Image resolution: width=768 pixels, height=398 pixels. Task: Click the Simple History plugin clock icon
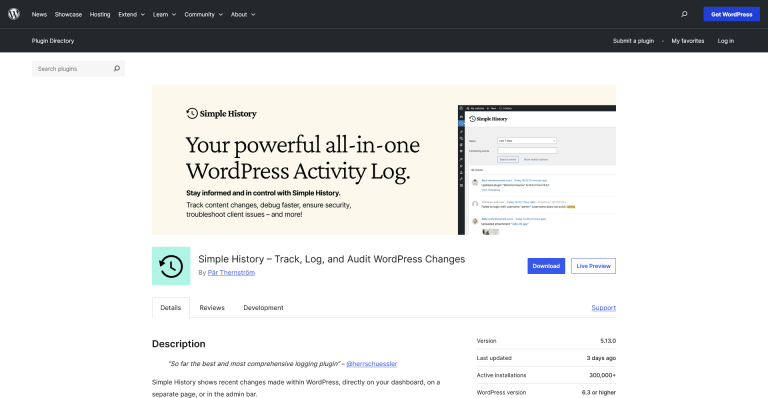(171, 266)
